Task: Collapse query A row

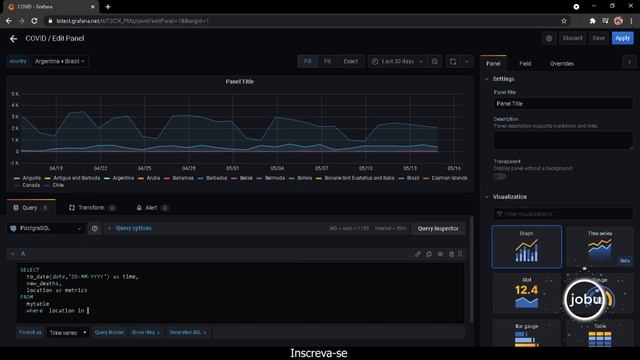Action: 13,254
